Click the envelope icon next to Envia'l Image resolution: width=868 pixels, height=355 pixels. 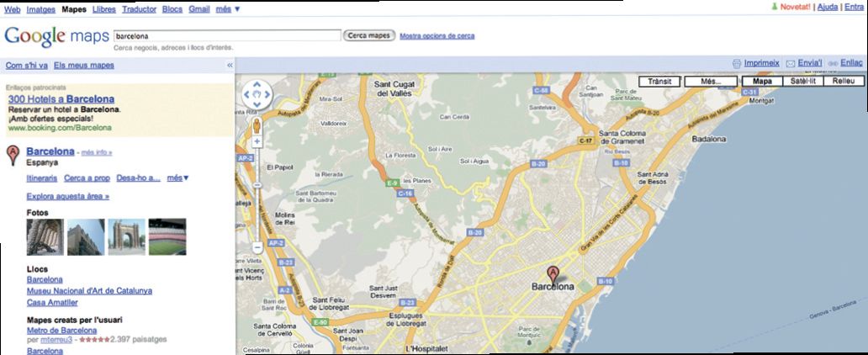tap(791, 64)
